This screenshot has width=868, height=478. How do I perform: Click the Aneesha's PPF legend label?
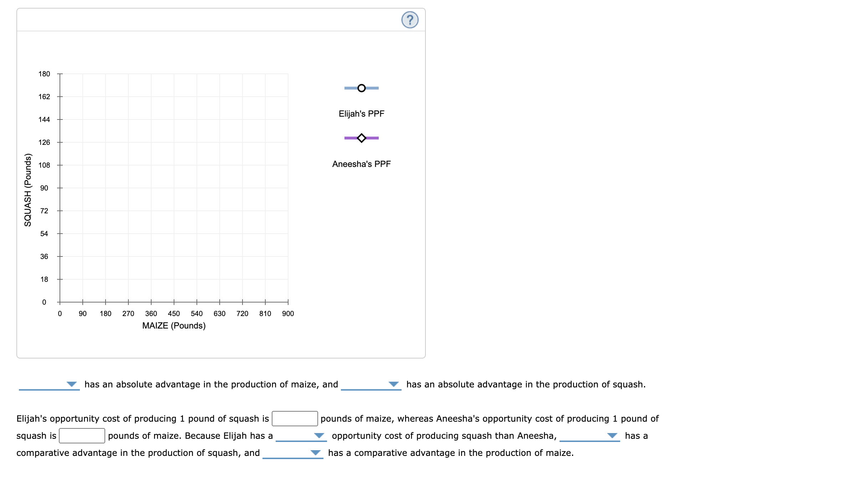click(x=361, y=163)
